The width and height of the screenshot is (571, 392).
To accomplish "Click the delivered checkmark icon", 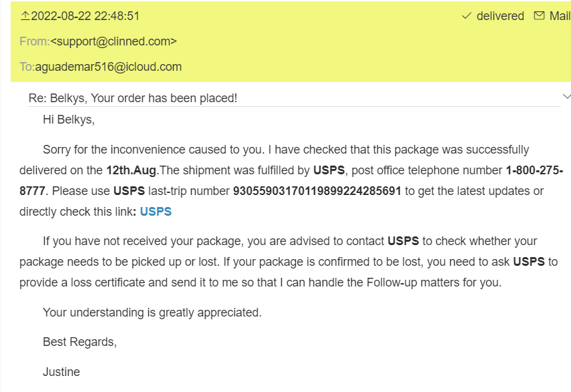I will click(467, 16).
